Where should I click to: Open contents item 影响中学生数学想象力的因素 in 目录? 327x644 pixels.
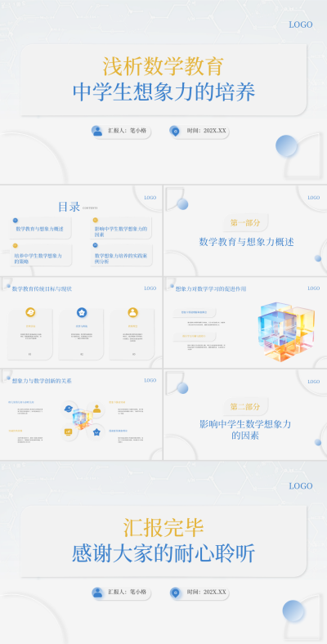click(121, 232)
